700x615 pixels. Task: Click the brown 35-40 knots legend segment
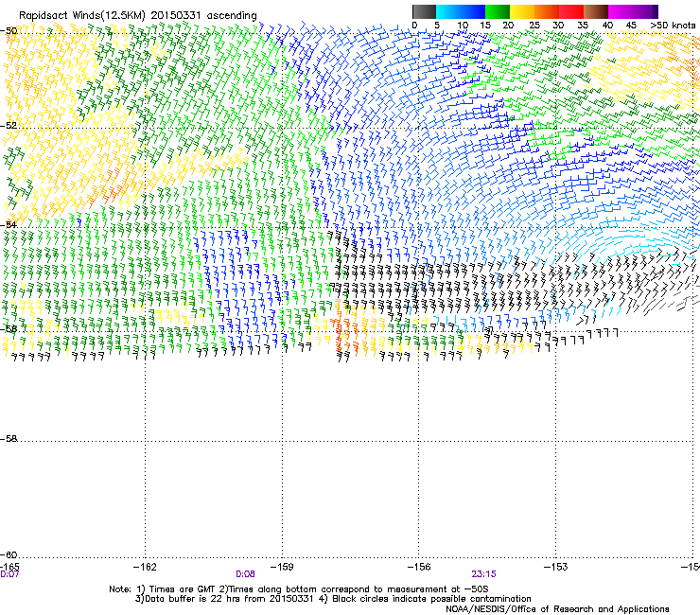pos(596,11)
